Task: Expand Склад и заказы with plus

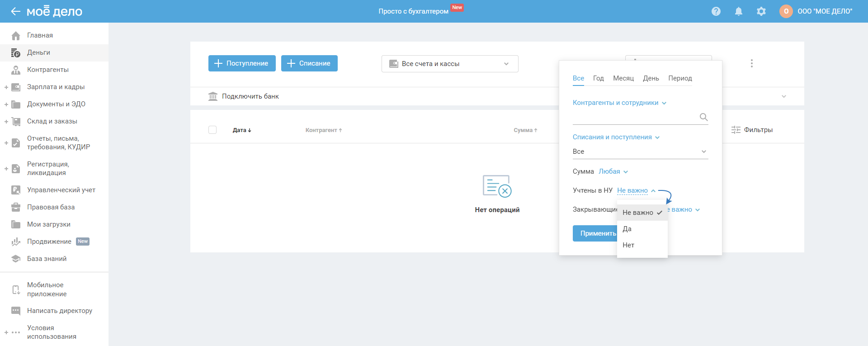Action: coord(6,121)
